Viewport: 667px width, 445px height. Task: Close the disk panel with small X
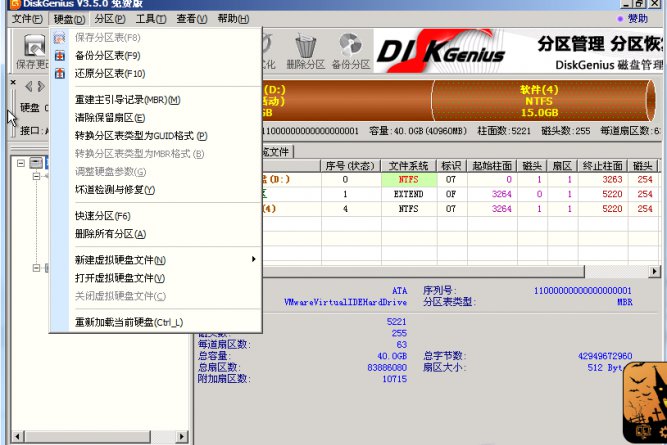point(13,82)
